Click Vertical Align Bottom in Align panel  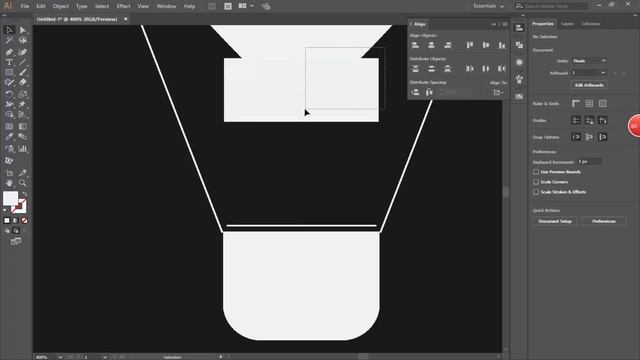[502, 45]
